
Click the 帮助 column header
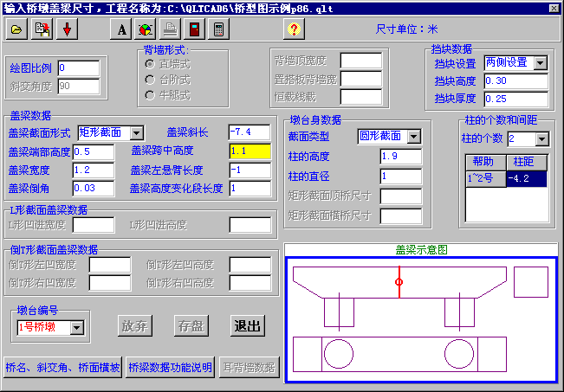point(485,163)
